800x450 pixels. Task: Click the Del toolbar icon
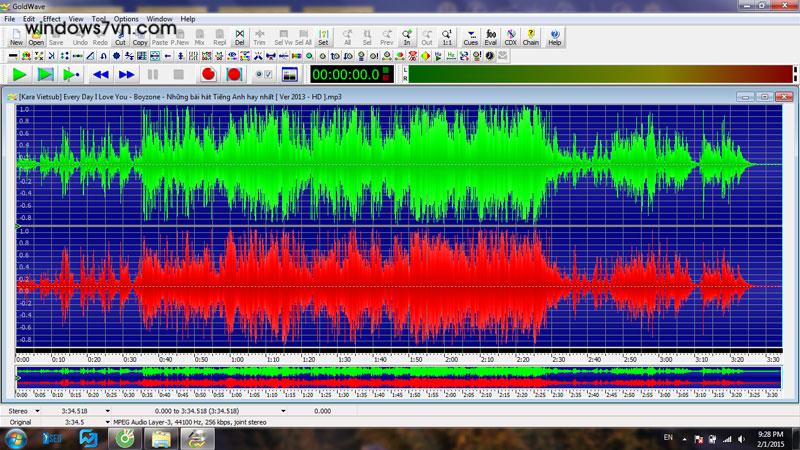click(x=240, y=37)
